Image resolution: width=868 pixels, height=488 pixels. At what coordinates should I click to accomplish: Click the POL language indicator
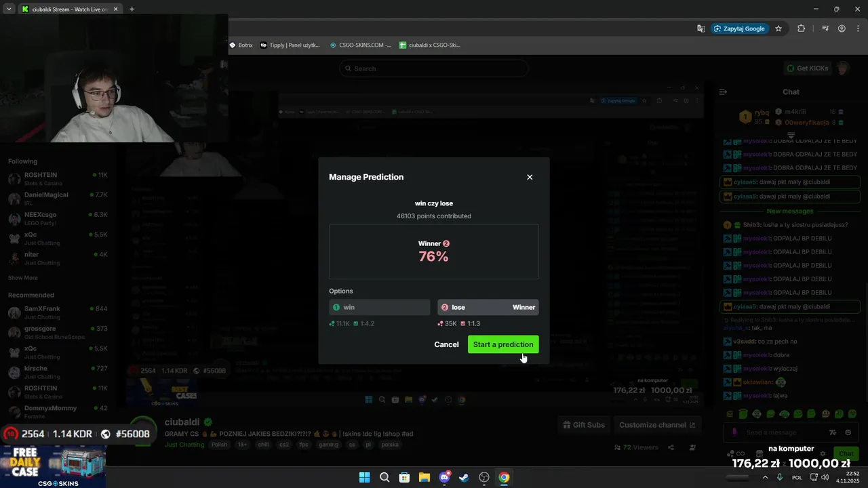click(797, 477)
